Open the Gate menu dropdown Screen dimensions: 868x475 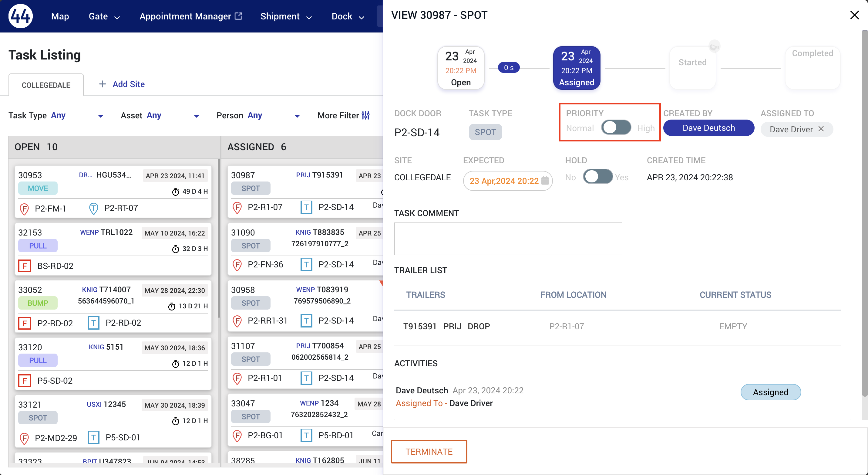pyautogui.click(x=104, y=16)
